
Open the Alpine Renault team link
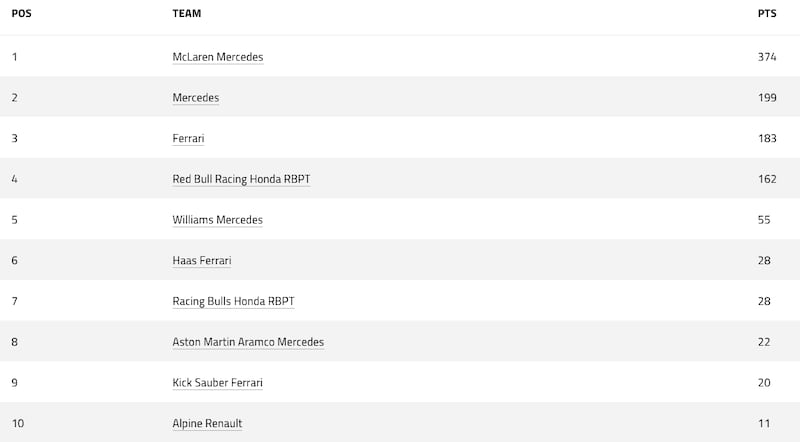pos(207,424)
